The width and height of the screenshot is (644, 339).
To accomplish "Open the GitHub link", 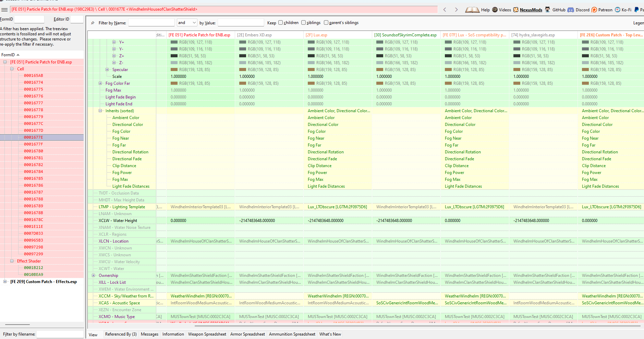I will click(x=559, y=10).
